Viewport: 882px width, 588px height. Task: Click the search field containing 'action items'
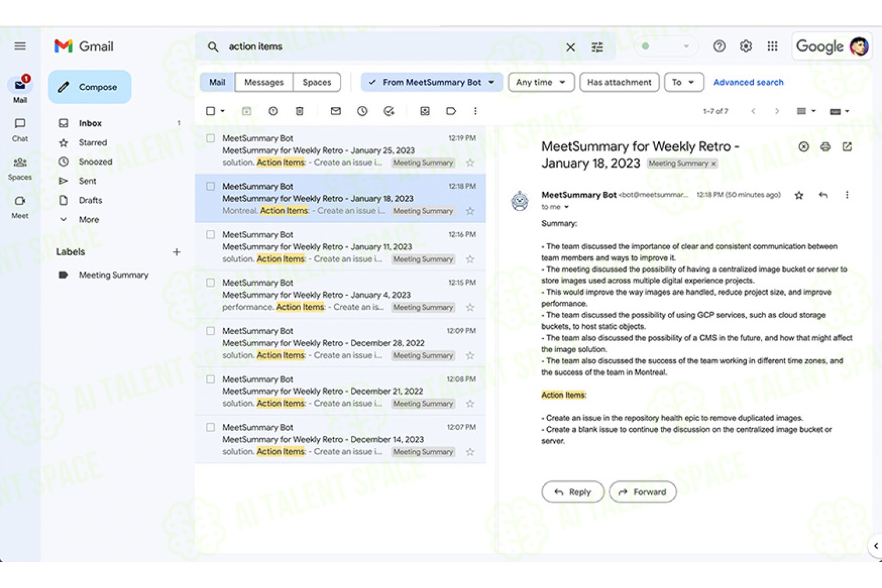click(388, 46)
